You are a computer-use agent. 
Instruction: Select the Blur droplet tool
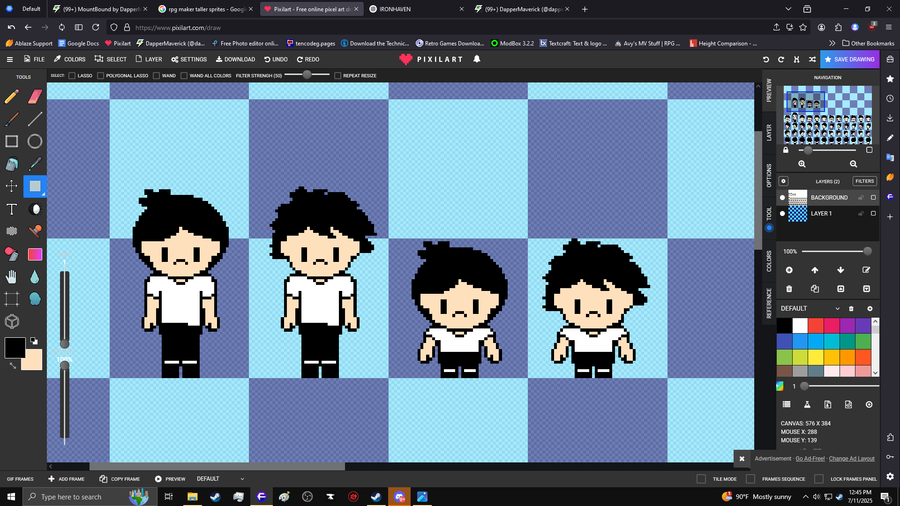[35, 277]
